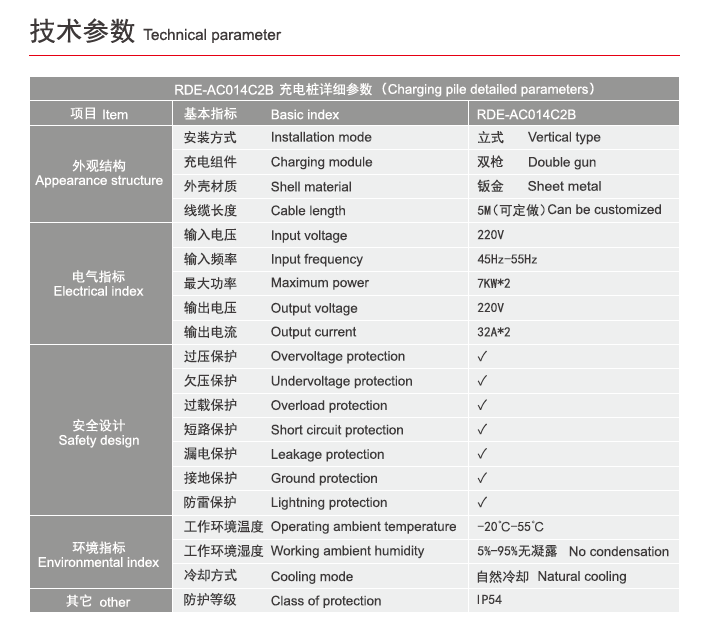Select the Lightning protection checkmark
Viewport: 707px width, 632px height.
click(x=482, y=502)
